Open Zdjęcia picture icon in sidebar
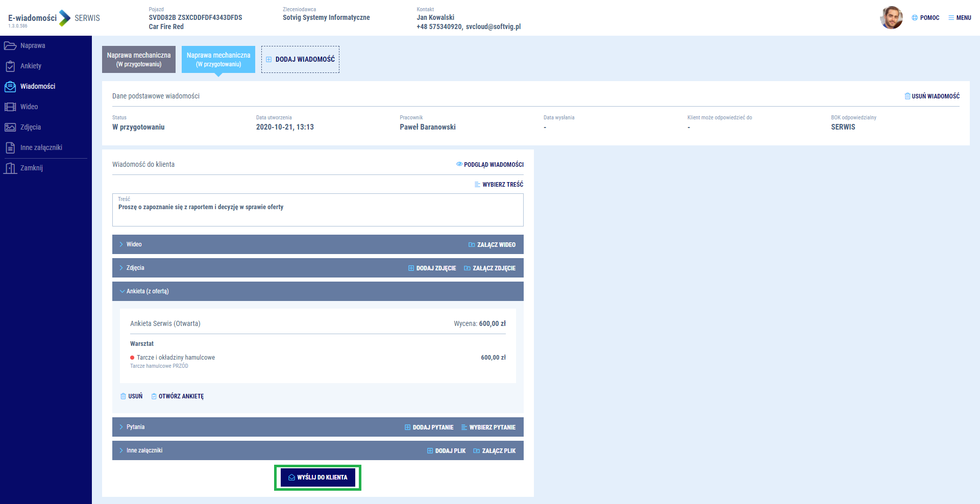980x504 pixels. coord(10,128)
